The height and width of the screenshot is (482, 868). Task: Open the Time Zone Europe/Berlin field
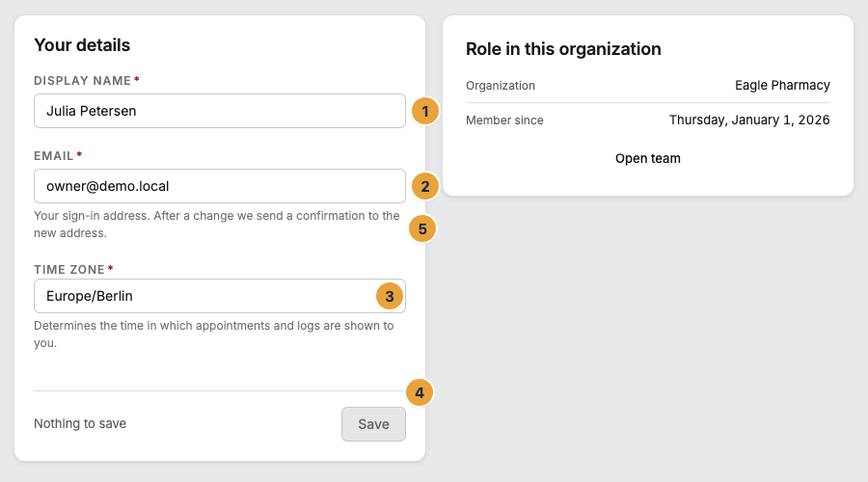pos(219,296)
